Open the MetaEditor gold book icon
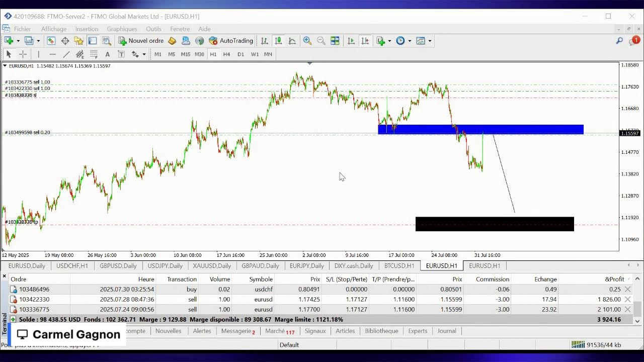Viewport: 644px width, 362px height. click(172, 41)
